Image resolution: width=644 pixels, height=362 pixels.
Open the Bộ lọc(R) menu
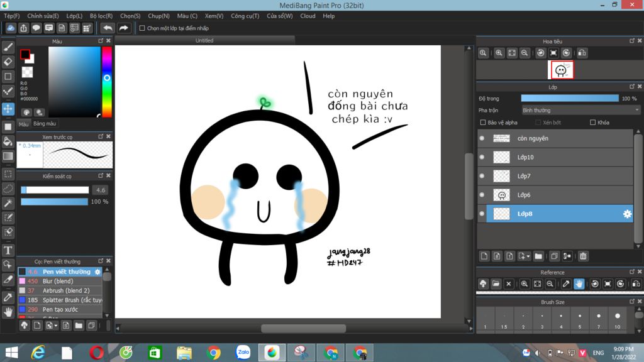101,16
